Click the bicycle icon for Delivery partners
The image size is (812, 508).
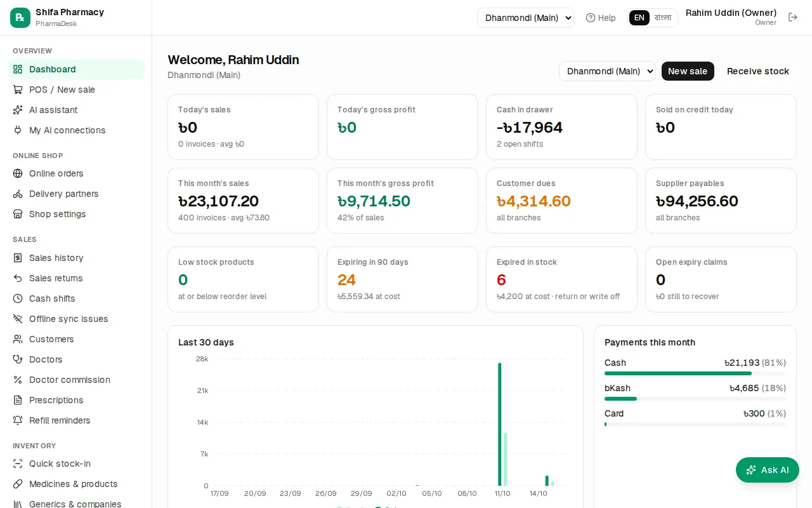pyautogui.click(x=18, y=194)
